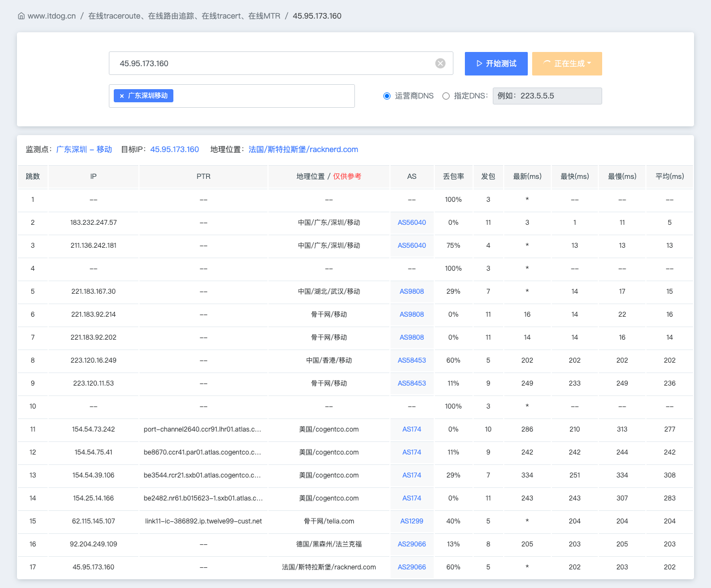Click 75% packet loss in hop 3 row
The image size is (711, 588).
[x=453, y=246]
